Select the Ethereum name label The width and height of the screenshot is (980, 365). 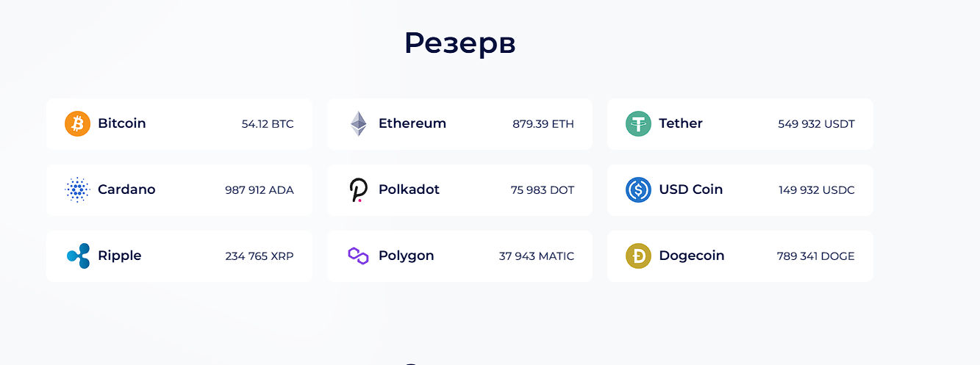412,123
